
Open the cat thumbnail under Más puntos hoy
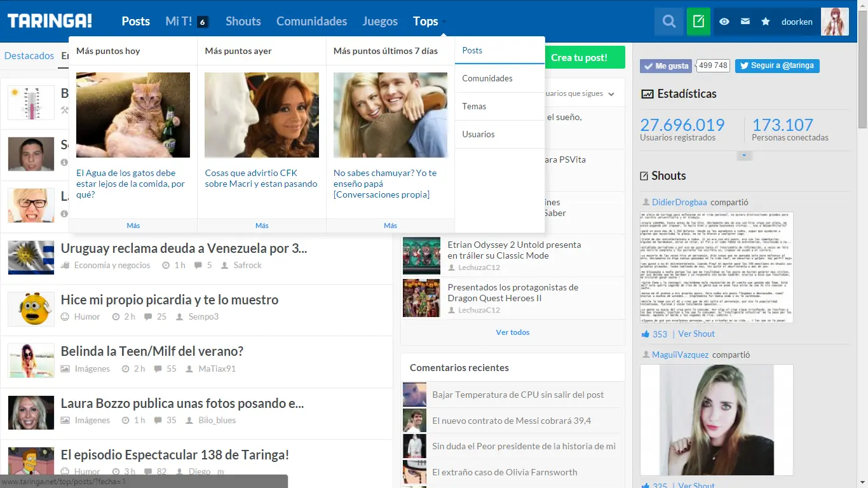click(133, 115)
